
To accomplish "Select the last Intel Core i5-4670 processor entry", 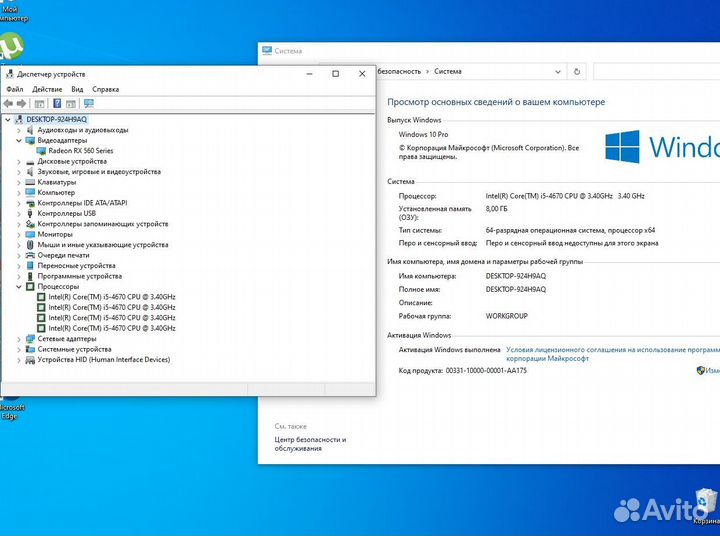I will pyautogui.click(x=112, y=328).
